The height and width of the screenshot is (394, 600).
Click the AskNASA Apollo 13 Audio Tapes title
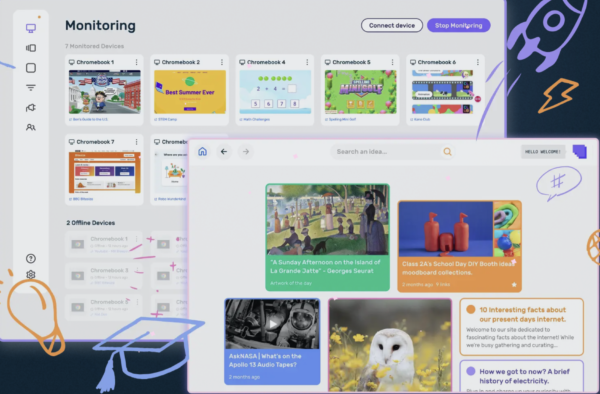pyautogui.click(x=265, y=360)
